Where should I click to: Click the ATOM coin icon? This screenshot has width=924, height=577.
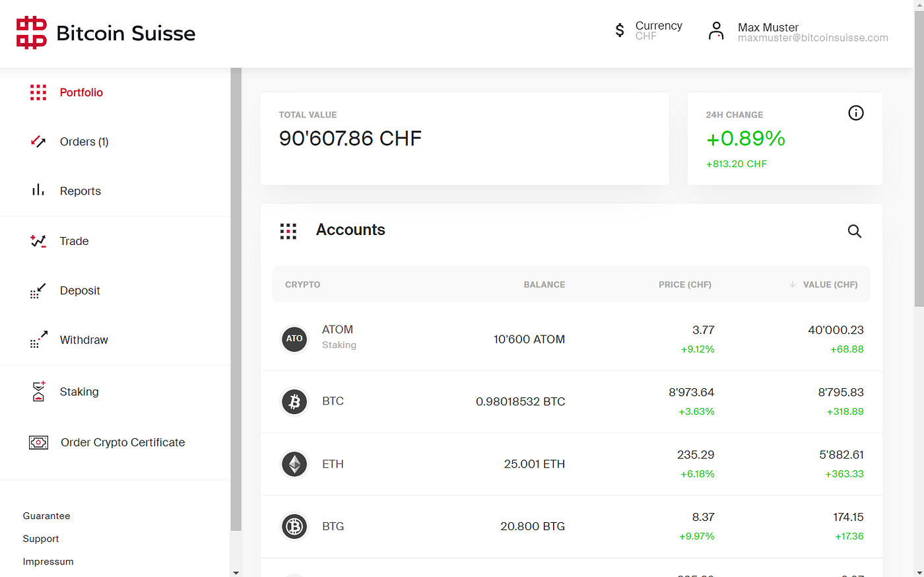coord(294,339)
